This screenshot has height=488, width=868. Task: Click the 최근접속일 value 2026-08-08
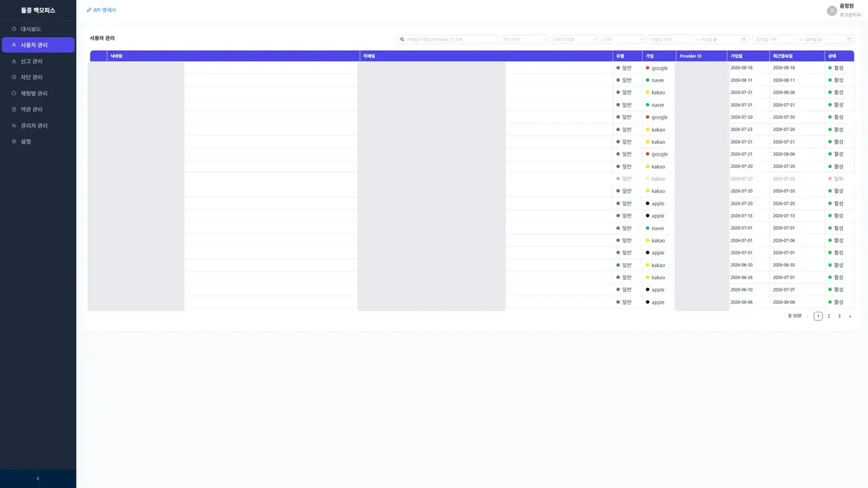pyautogui.click(x=784, y=92)
